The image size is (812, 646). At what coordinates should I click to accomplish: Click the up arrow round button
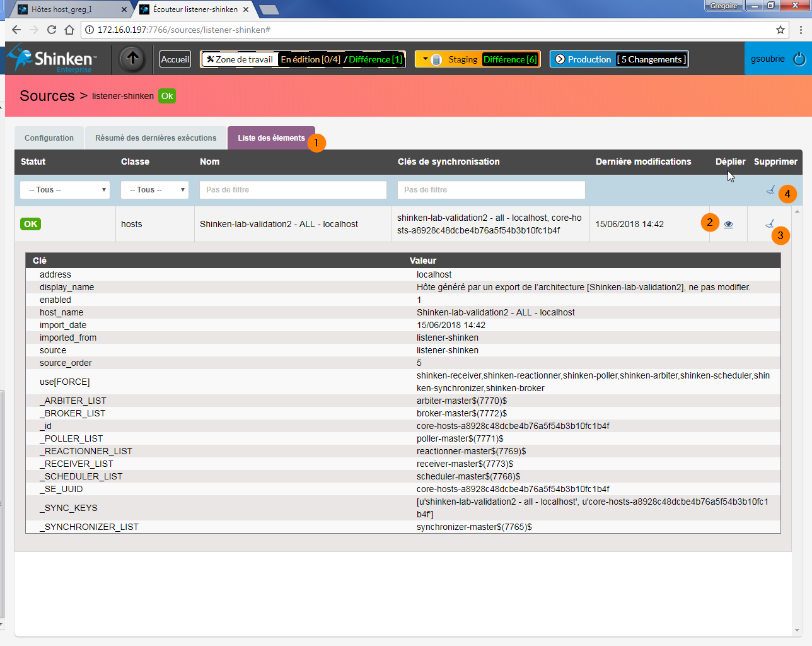pos(132,59)
